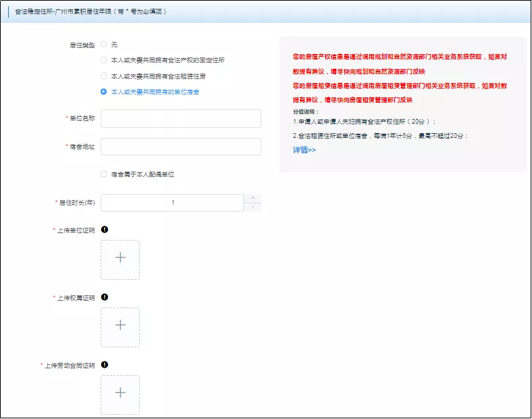Click the 居住类型 label
The width and height of the screenshot is (532, 419).
(82, 45)
